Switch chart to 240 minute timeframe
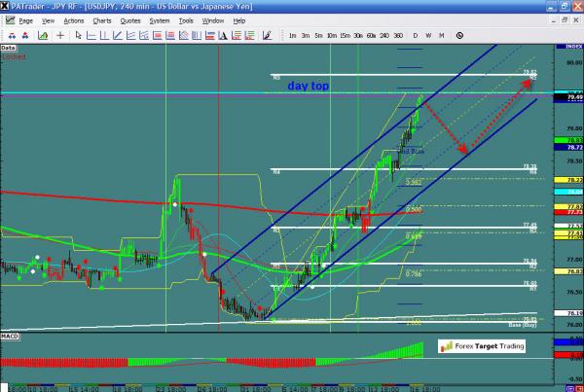584x392 pixels. [383, 35]
